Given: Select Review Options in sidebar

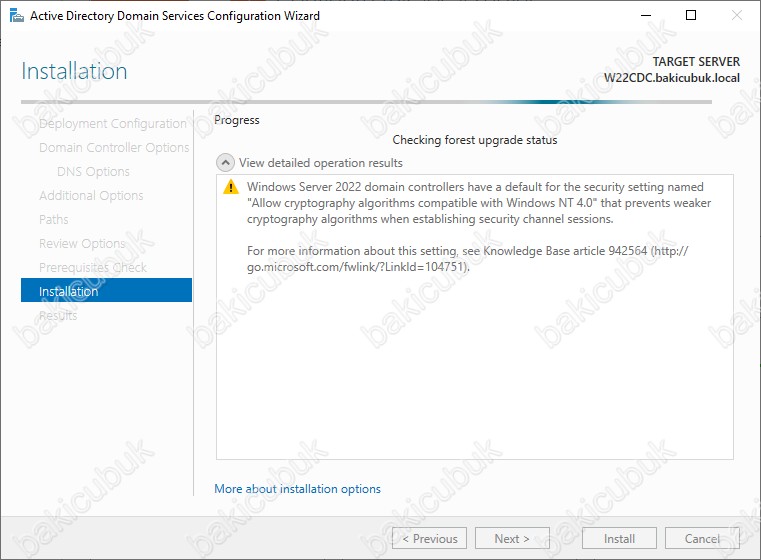Looking at the screenshot, I should pos(82,244).
